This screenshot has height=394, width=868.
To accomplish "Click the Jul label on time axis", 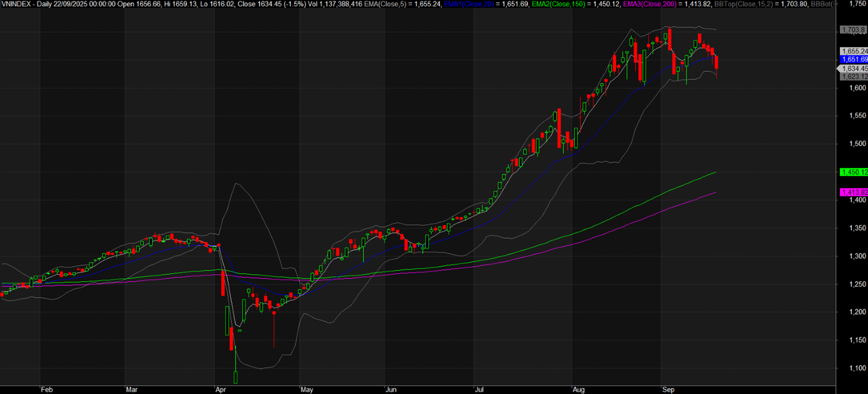I will (480, 389).
